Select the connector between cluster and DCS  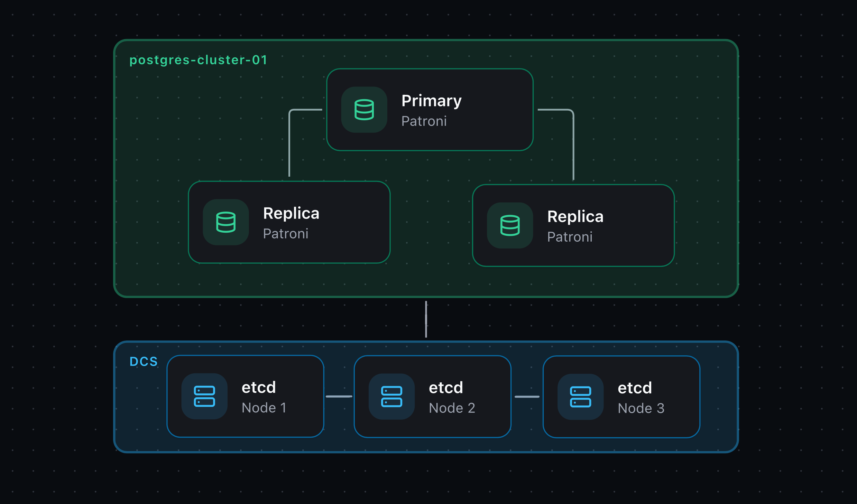coord(426,319)
